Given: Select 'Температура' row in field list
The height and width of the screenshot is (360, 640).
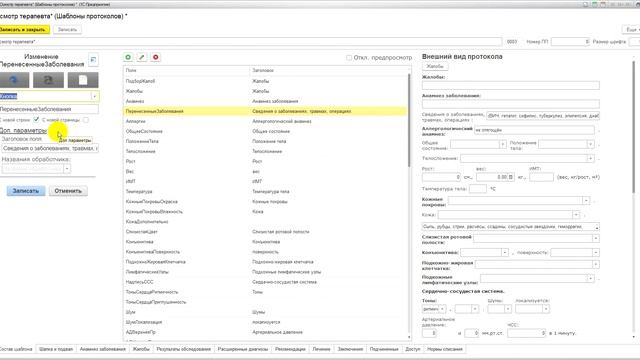Looking at the screenshot, I should (265, 191).
